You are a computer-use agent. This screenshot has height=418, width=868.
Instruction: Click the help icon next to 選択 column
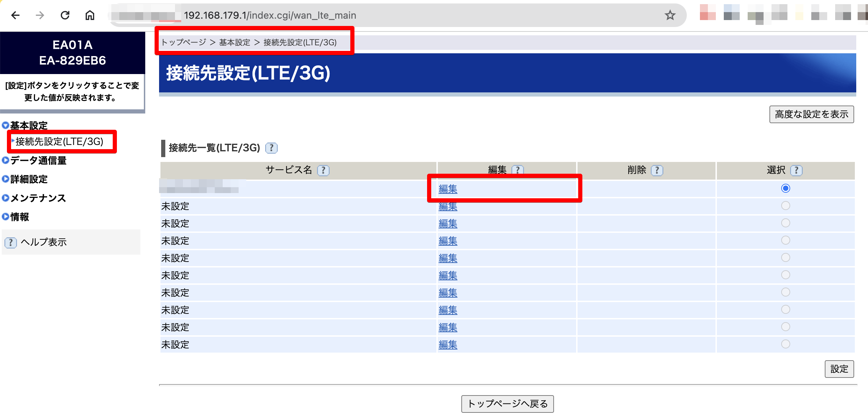coord(796,170)
